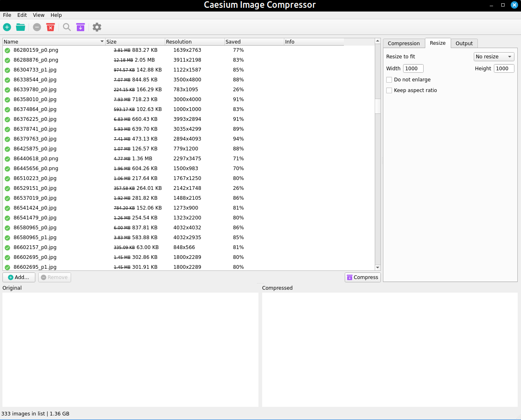Click the status icon of 86537019_p0.jpg
The width and height of the screenshot is (521, 420).
click(x=7, y=198)
